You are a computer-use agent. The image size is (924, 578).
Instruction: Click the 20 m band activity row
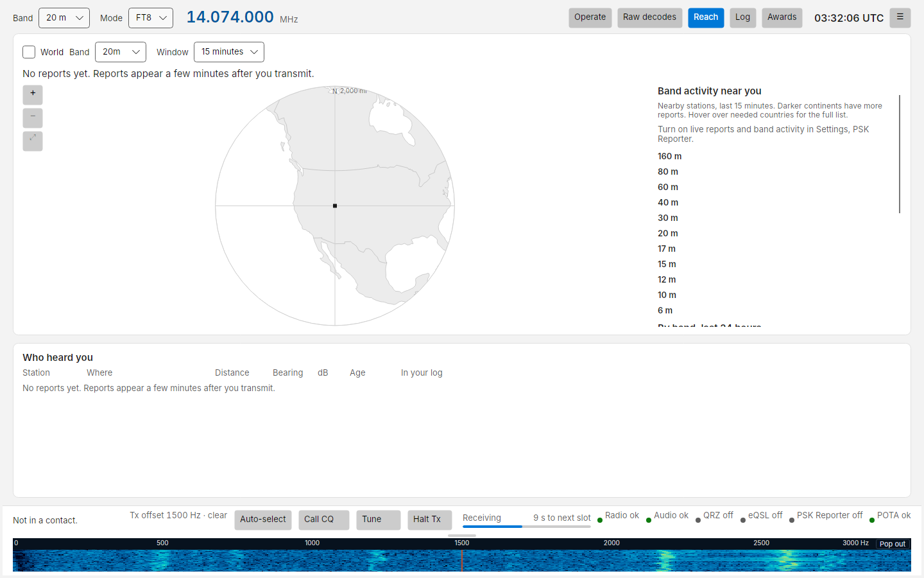point(667,233)
